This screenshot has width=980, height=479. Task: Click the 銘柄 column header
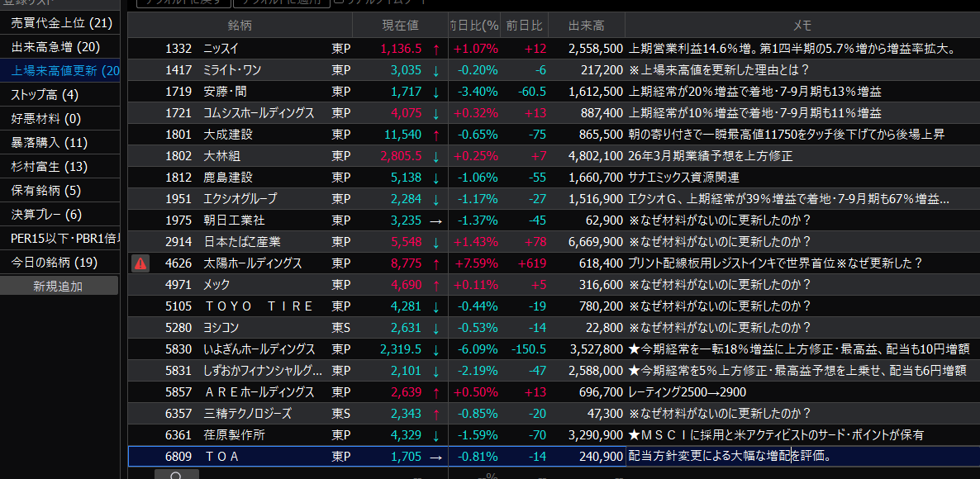pos(240,26)
